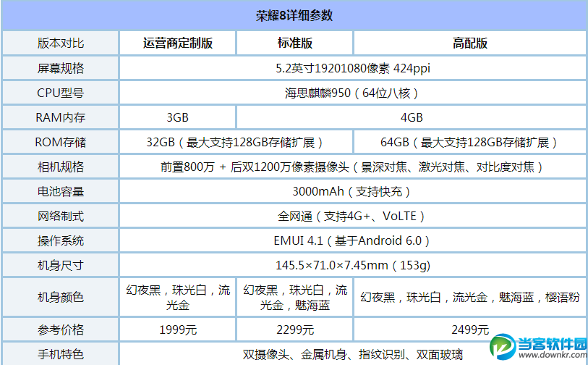The width and height of the screenshot is (588, 365).
Task: Select the 机身尺寸 row label
Action: coord(60,266)
